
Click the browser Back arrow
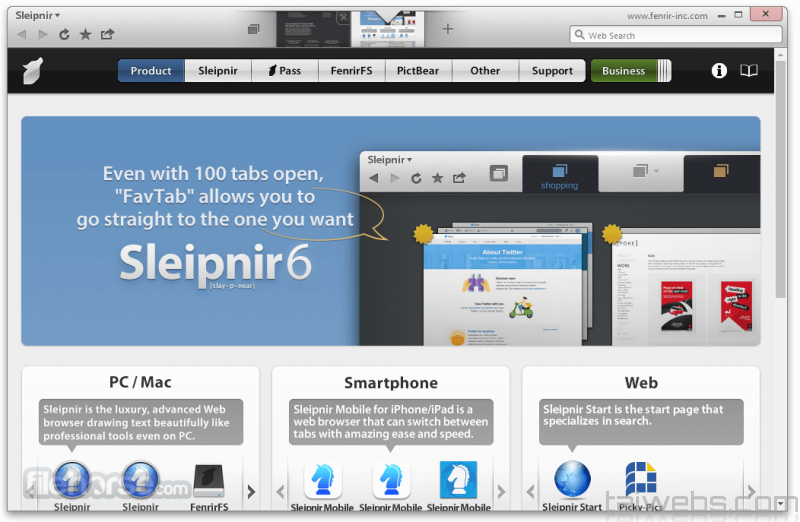21,34
